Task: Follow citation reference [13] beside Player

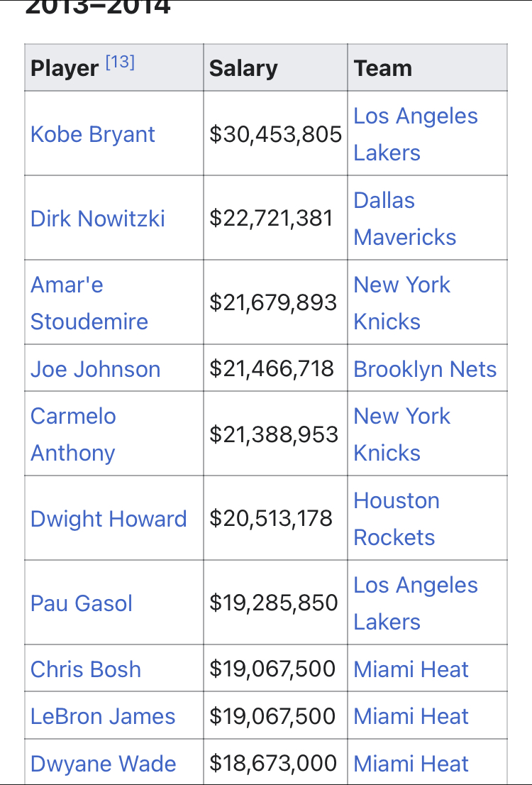Action: pos(120,62)
